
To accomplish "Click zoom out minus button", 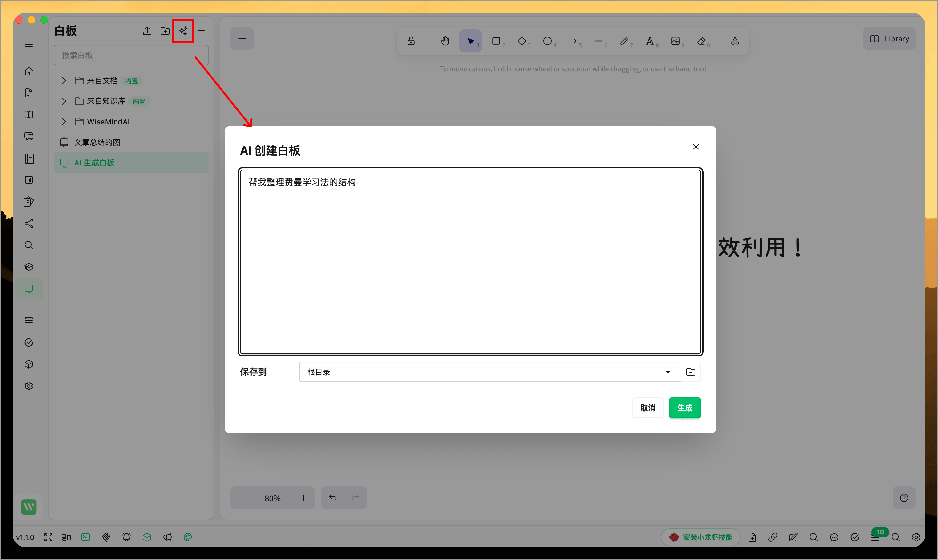I will [x=242, y=498].
